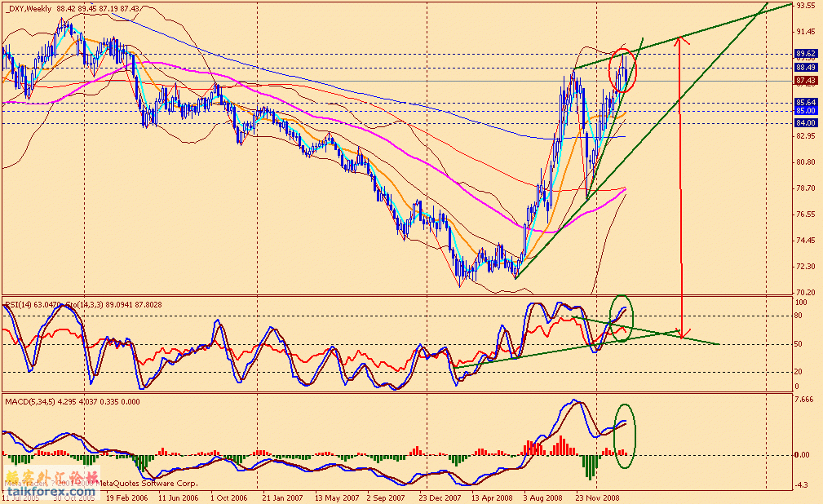The height and width of the screenshot is (504, 823).
Task: Select the 80 level on the RSI scale
Action: pyautogui.click(x=799, y=316)
